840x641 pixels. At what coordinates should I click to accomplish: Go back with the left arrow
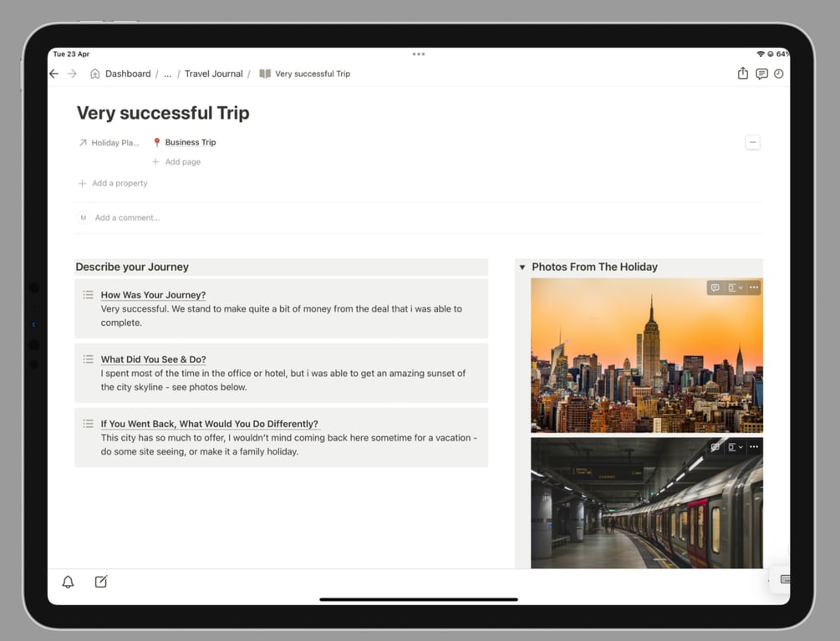tap(53, 74)
